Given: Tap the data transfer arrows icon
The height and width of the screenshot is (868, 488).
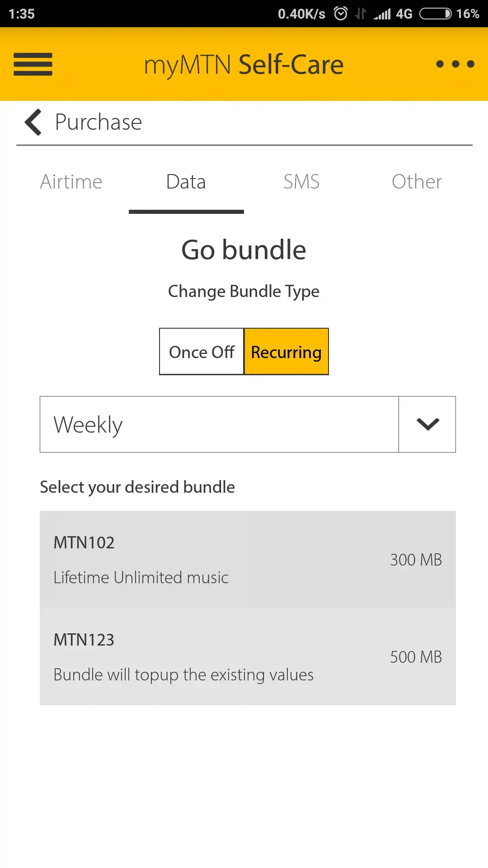Looking at the screenshot, I should (x=360, y=14).
